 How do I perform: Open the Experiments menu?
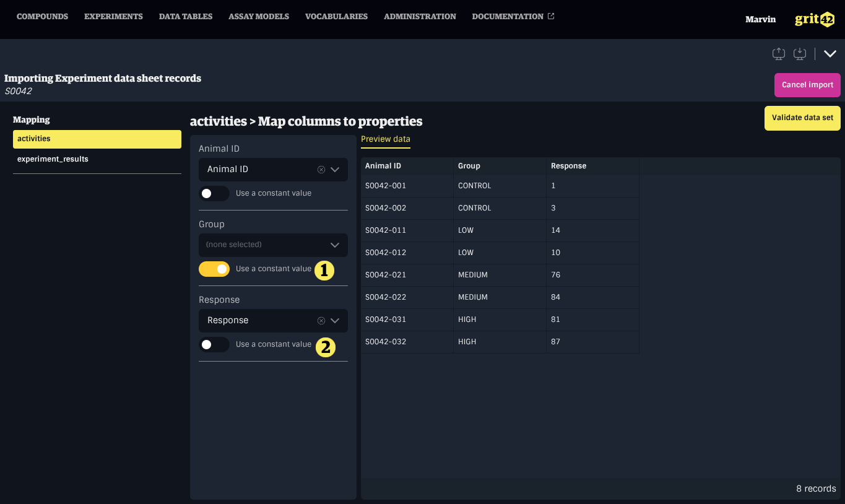click(113, 17)
